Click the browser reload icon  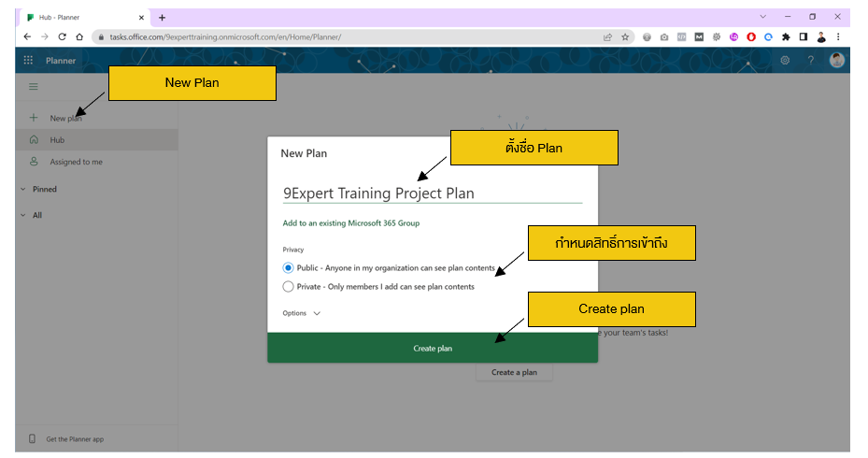pyautogui.click(x=62, y=36)
